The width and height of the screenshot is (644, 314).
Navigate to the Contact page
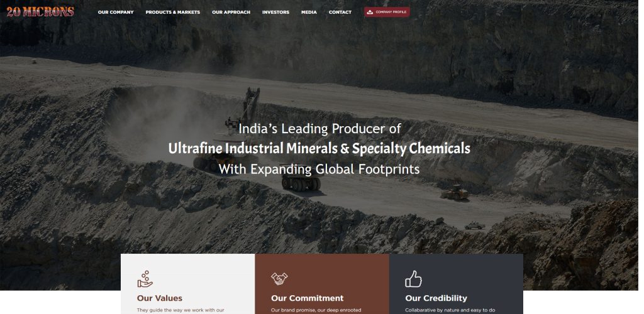pos(340,13)
